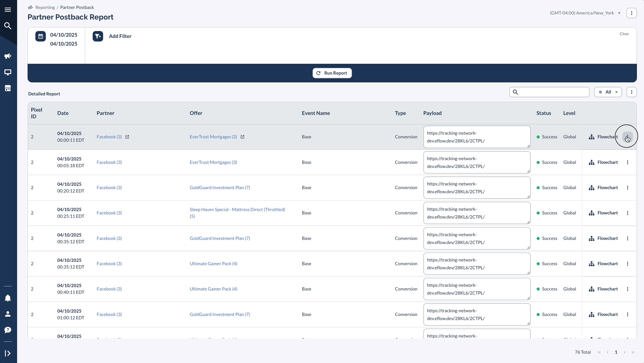Click the Payload column header
The image size is (644, 363).
click(432, 113)
